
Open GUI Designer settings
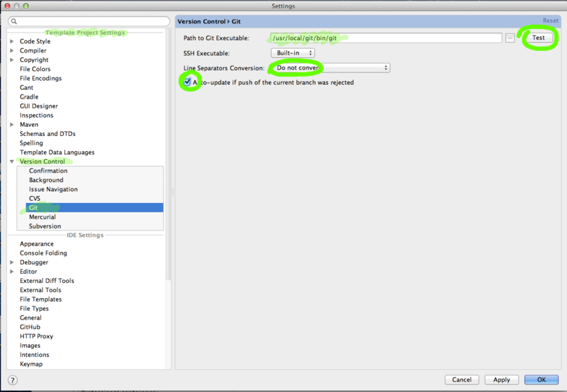point(39,106)
